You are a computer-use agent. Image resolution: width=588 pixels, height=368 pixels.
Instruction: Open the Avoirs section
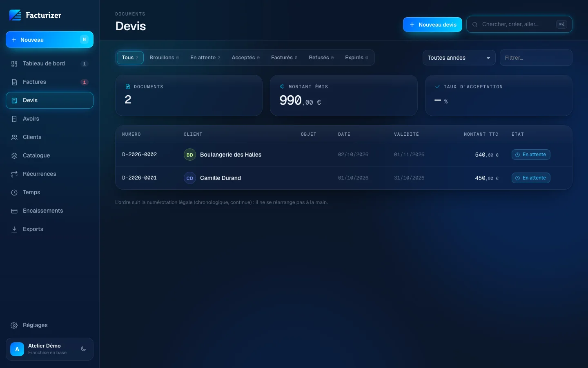pyautogui.click(x=49, y=119)
